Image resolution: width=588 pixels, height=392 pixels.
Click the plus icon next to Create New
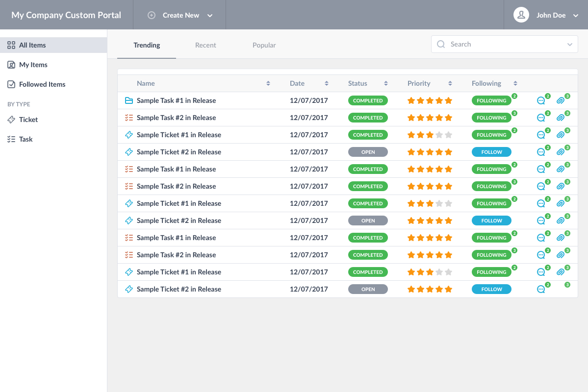click(x=152, y=15)
